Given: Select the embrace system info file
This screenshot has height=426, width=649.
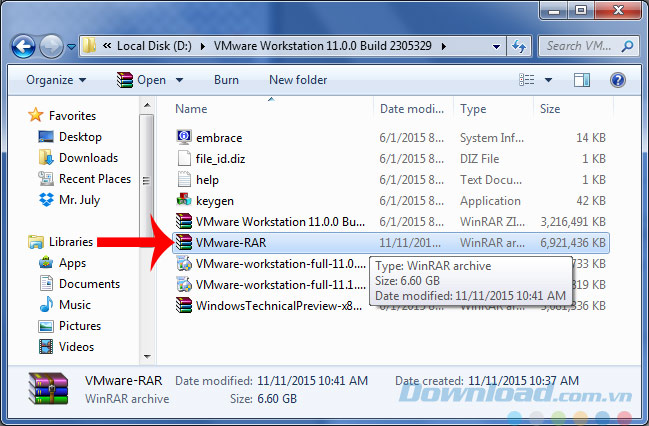Looking at the screenshot, I should click(x=391, y=137).
